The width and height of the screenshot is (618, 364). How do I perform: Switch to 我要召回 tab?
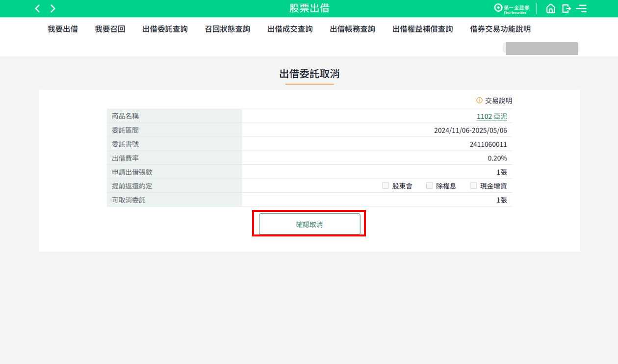click(x=110, y=29)
